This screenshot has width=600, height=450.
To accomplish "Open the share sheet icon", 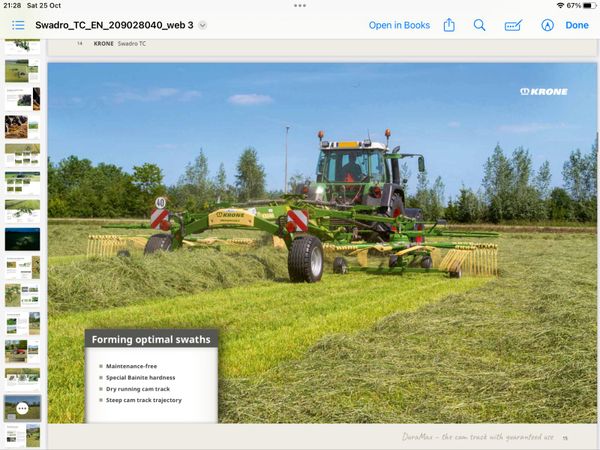I will [x=449, y=25].
